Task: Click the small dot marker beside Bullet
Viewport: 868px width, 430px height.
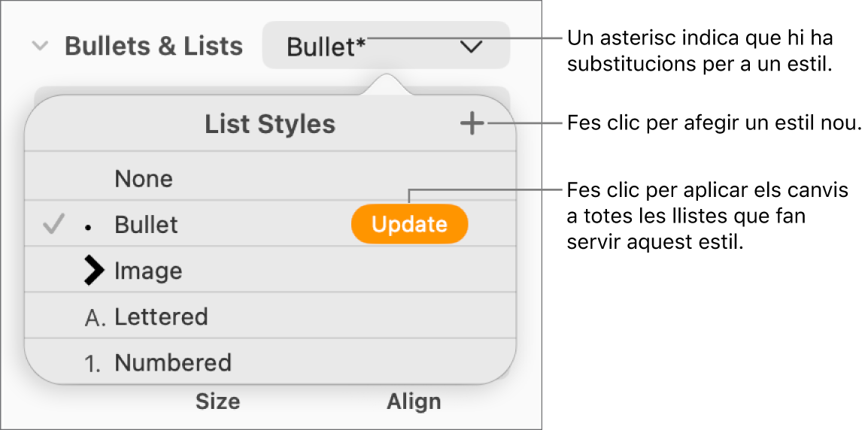Action: click(89, 226)
